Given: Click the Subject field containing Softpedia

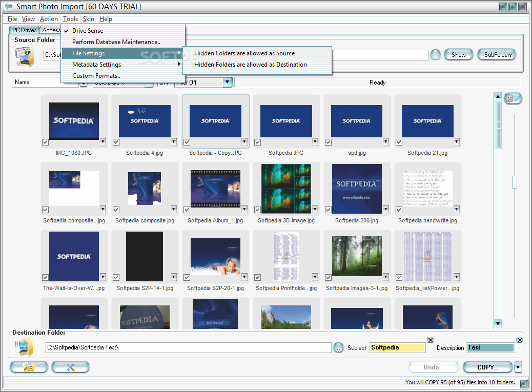Looking at the screenshot, I should 397,347.
